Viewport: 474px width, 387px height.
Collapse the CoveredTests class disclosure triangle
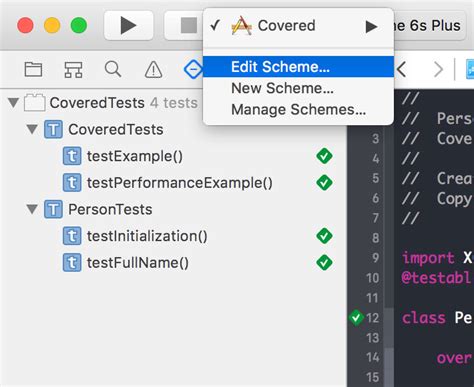[x=32, y=129]
